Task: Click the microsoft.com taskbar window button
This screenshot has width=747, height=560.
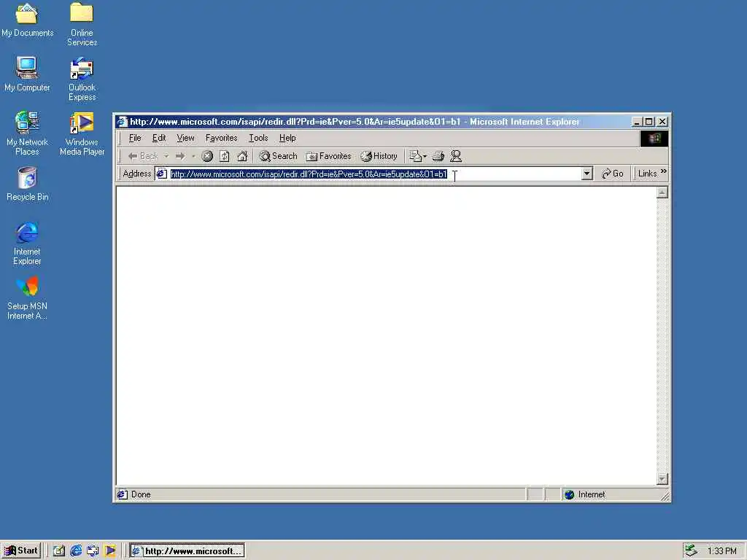Action: point(187,551)
